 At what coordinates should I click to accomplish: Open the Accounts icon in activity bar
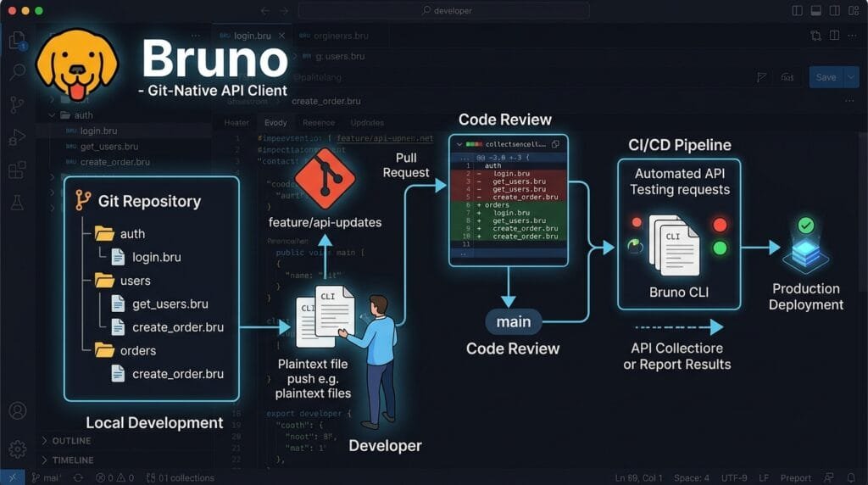point(18,411)
